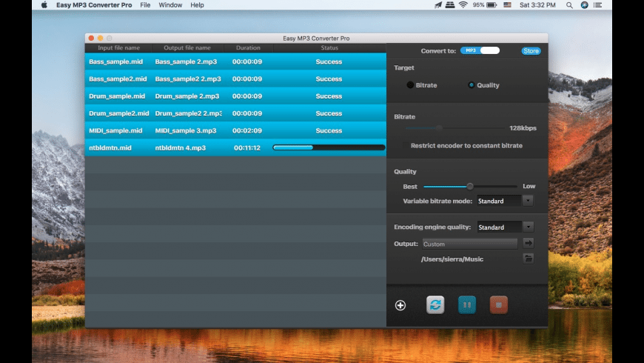The image size is (644, 363).
Task: Click the 00:02:09 duration cell
Action: click(x=247, y=130)
